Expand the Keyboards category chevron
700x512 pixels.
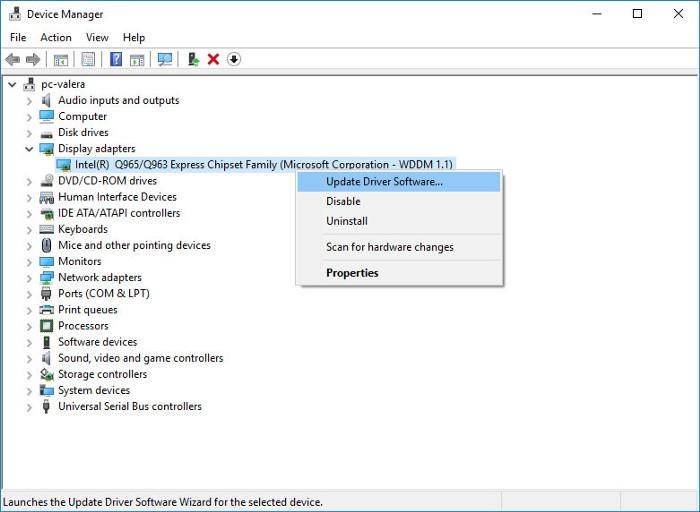pyautogui.click(x=29, y=230)
